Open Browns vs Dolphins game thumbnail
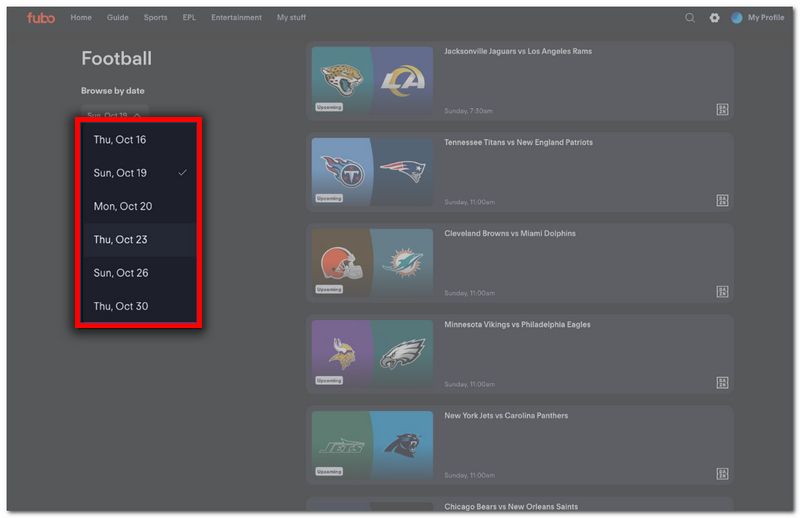The image size is (800, 518). 372,263
